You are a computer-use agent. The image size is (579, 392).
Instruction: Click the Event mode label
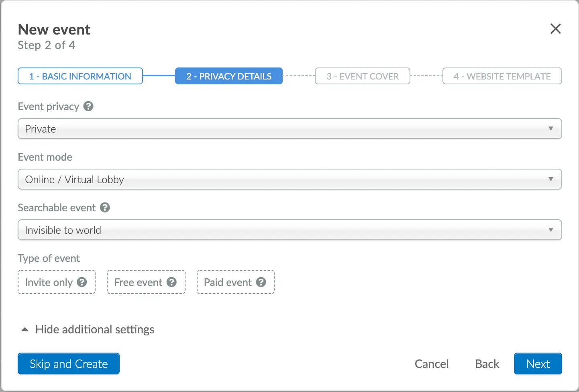tap(45, 157)
